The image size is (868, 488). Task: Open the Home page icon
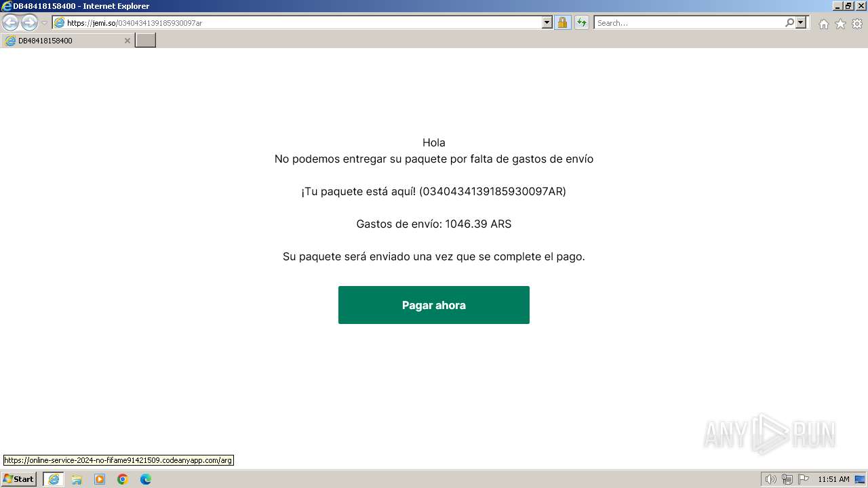click(823, 24)
